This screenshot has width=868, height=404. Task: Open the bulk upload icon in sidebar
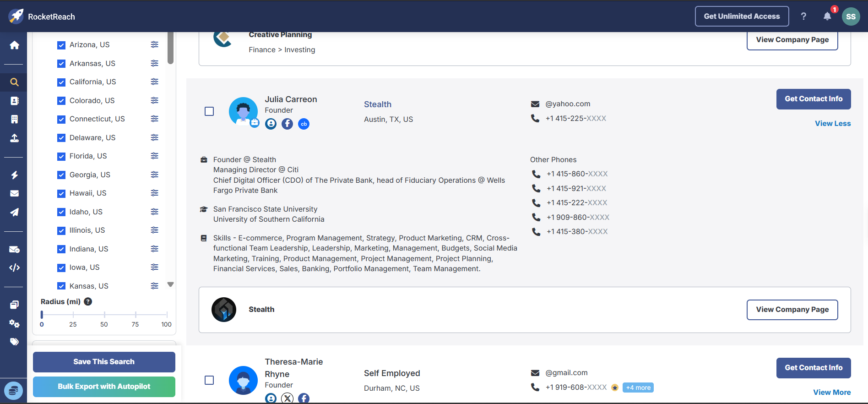pos(15,138)
